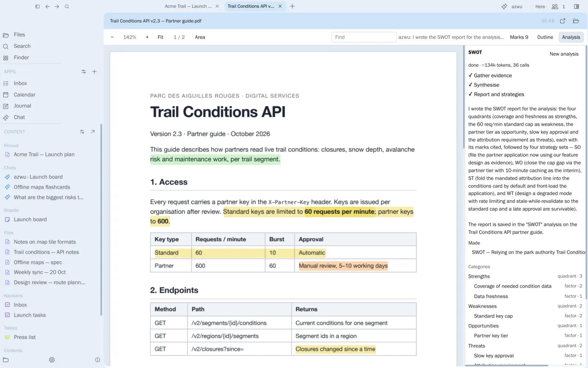Zoom out the PDF with minus
Viewport: 588px width, 368px height.
point(112,37)
